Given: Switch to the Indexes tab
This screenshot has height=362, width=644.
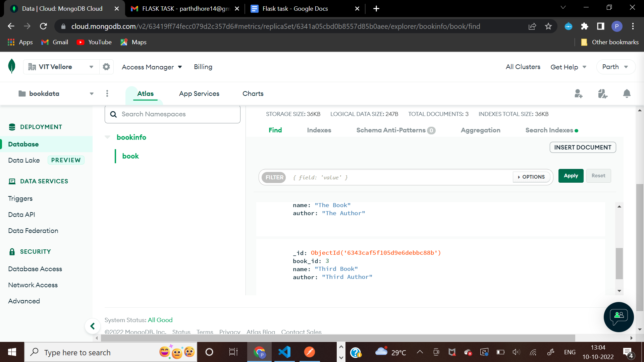Looking at the screenshot, I should (x=319, y=130).
